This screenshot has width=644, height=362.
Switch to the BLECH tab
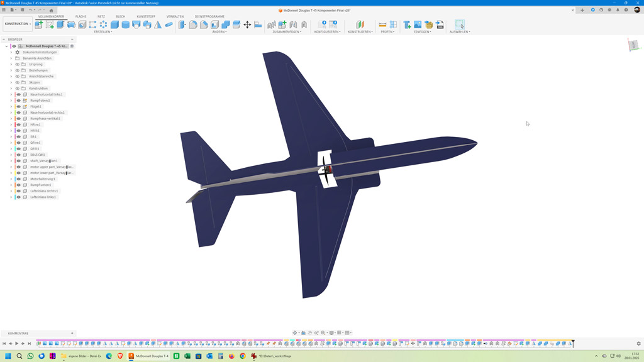click(120, 16)
